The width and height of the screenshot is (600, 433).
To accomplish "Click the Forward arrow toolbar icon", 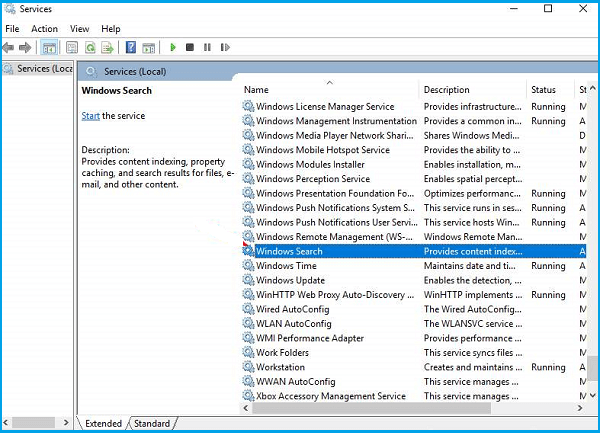I will [27, 47].
